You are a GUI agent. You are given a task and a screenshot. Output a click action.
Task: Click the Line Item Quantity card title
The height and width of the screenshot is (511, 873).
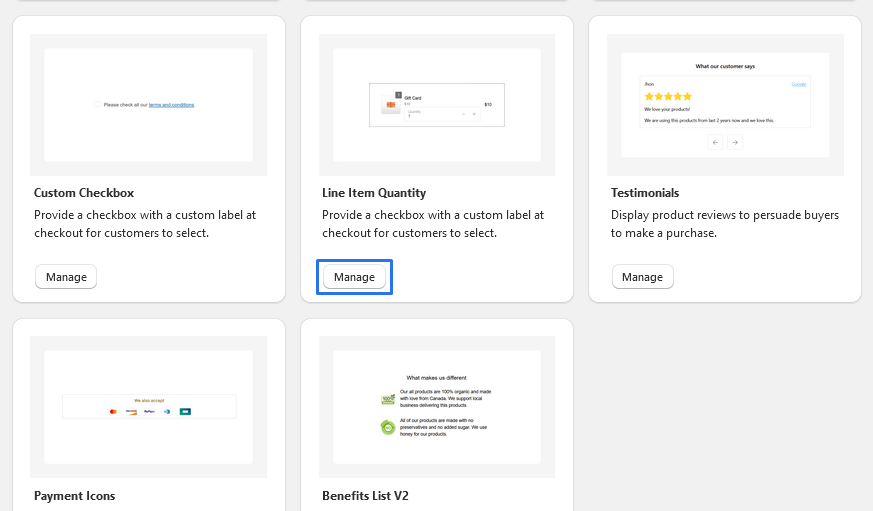[373, 193]
